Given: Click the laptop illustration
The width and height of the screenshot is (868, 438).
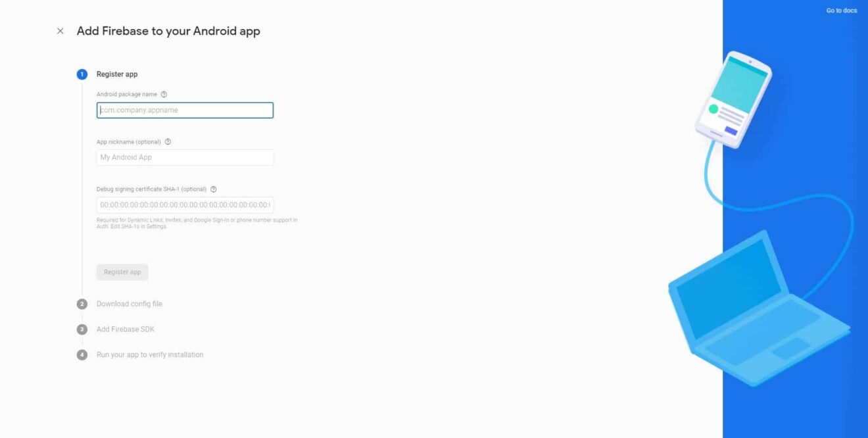Looking at the screenshot, I should [x=759, y=308].
